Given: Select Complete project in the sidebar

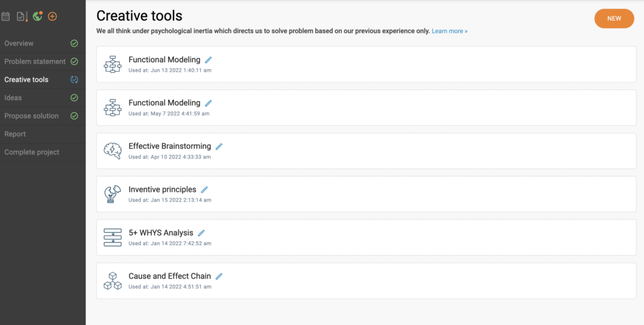Looking at the screenshot, I should pos(32,152).
